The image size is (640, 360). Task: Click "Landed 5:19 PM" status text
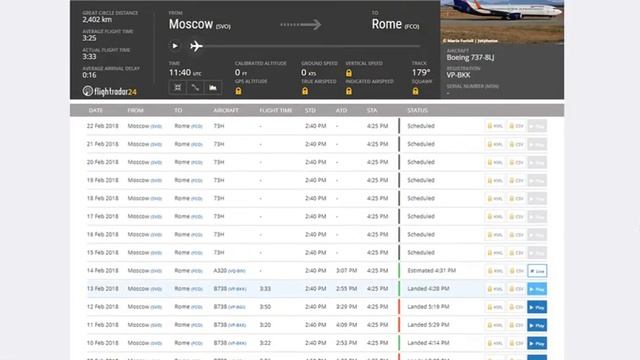(x=428, y=307)
